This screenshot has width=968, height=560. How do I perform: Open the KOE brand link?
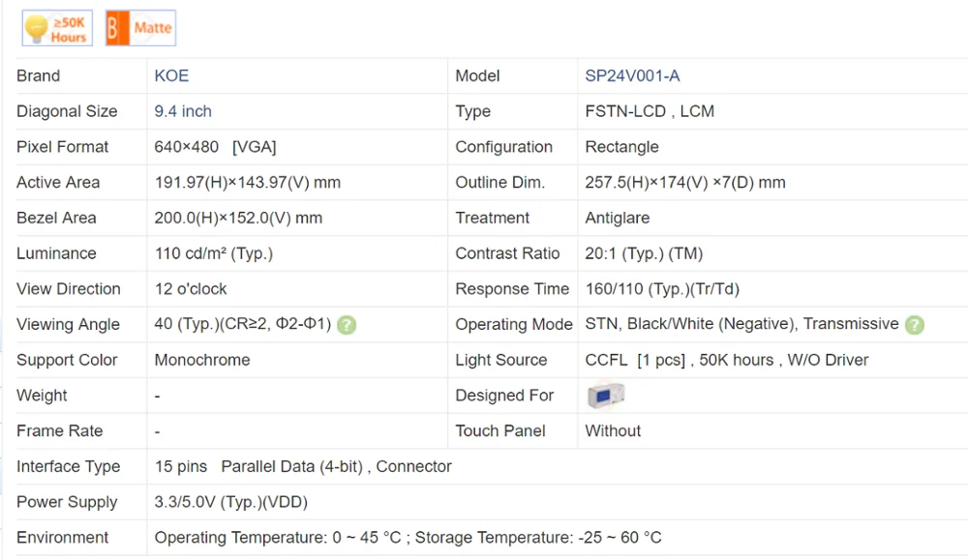tap(171, 75)
